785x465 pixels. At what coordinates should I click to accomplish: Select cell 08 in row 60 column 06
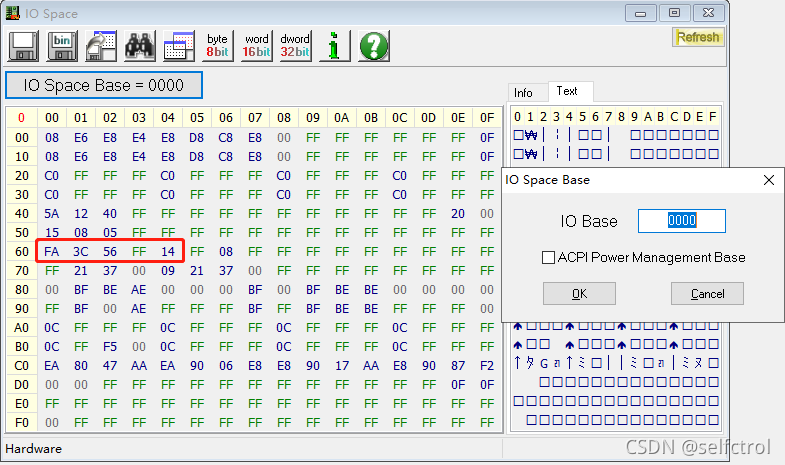tap(226, 251)
